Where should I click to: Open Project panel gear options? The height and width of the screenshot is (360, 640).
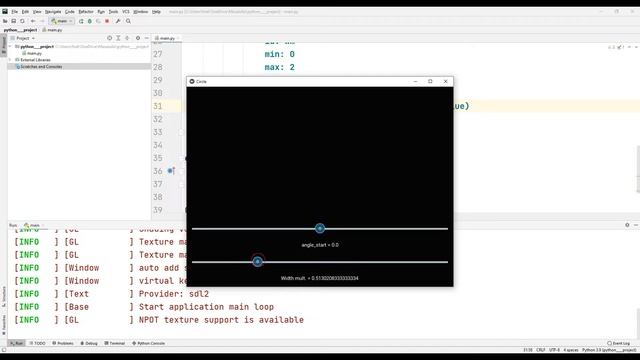coord(138,38)
